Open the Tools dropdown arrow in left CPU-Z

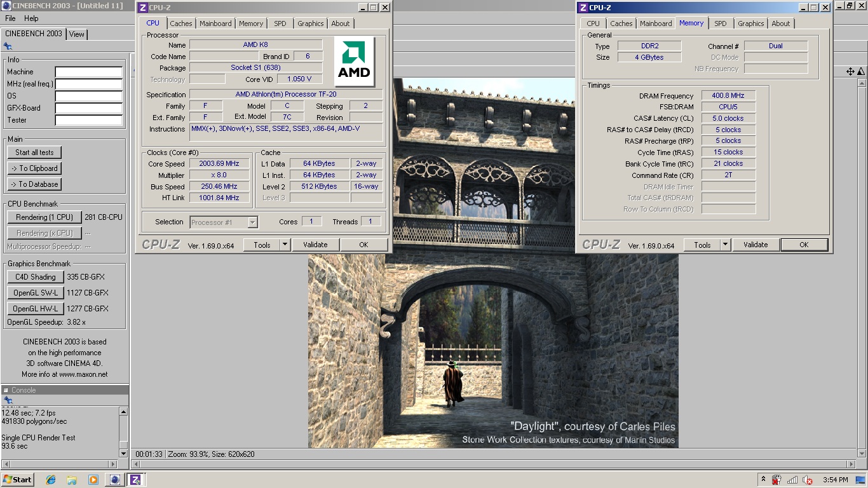[285, 245]
